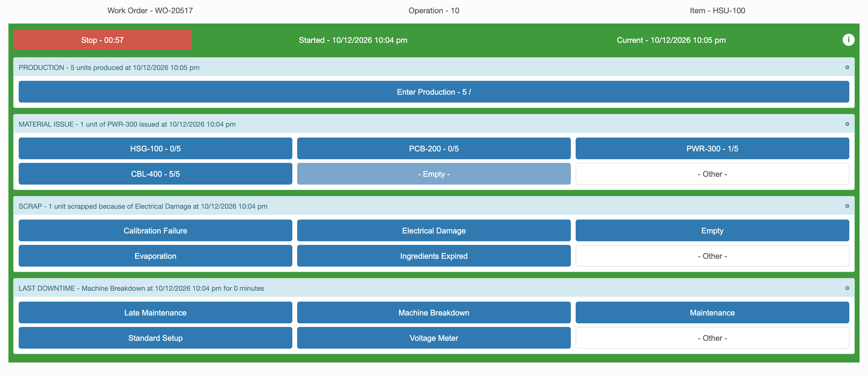
Task: Issue material PCB-200 - 0/5
Action: pos(434,148)
